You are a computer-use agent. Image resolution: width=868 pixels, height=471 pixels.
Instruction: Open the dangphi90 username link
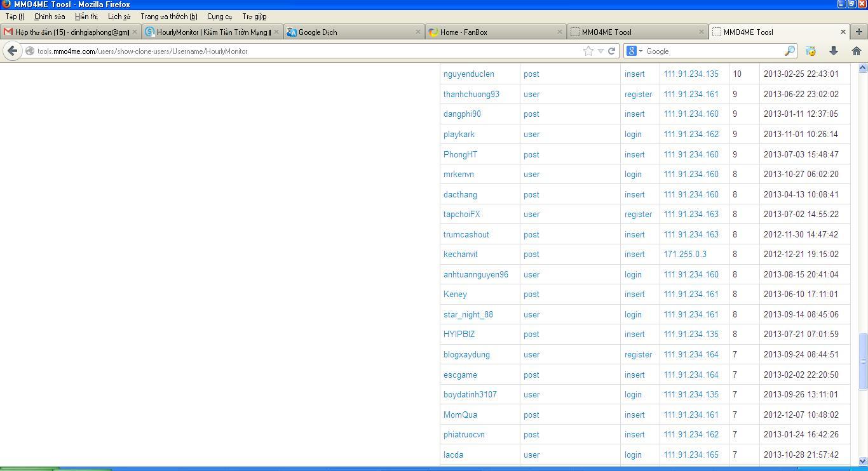coord(462,114)
